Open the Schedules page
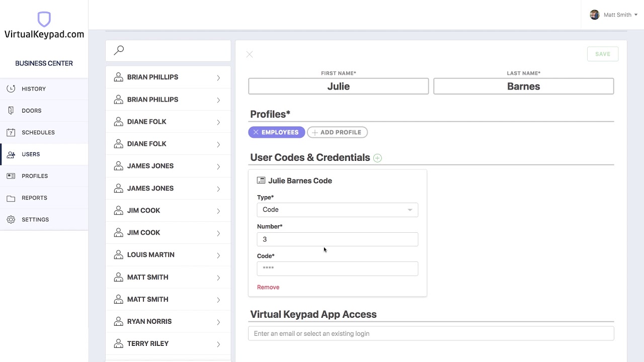 [x=38, y=133]
